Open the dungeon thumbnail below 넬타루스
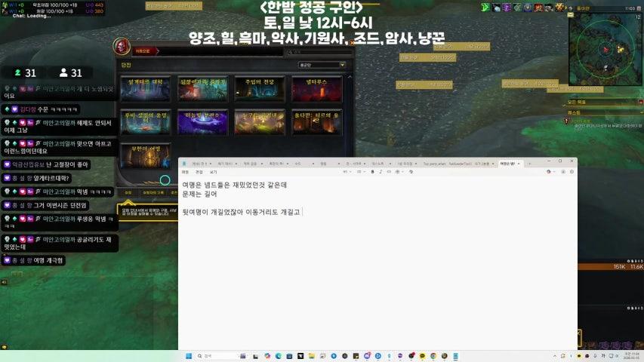Image resolution: width=644 pixels, height=362 pixels. click(316, 122)
